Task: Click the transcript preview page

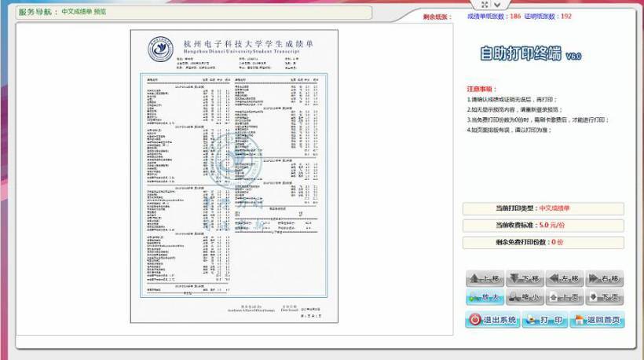Action: pos(234,176)
